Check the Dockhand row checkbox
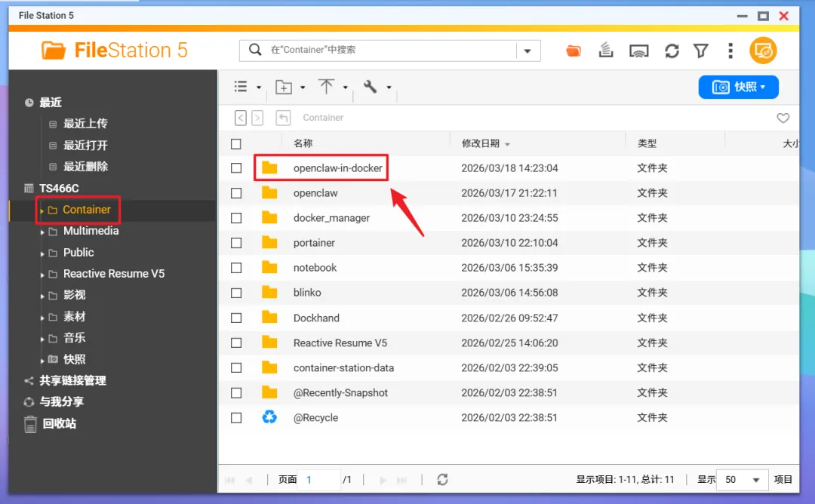 (x=236, y=318)
